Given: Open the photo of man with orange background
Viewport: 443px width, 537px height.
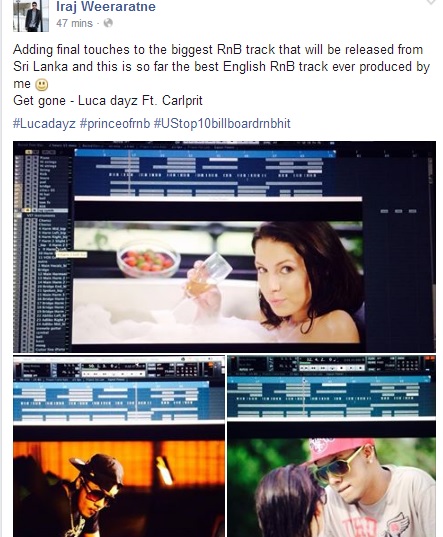Looking at the screenshot, I should tap(119, 446).
